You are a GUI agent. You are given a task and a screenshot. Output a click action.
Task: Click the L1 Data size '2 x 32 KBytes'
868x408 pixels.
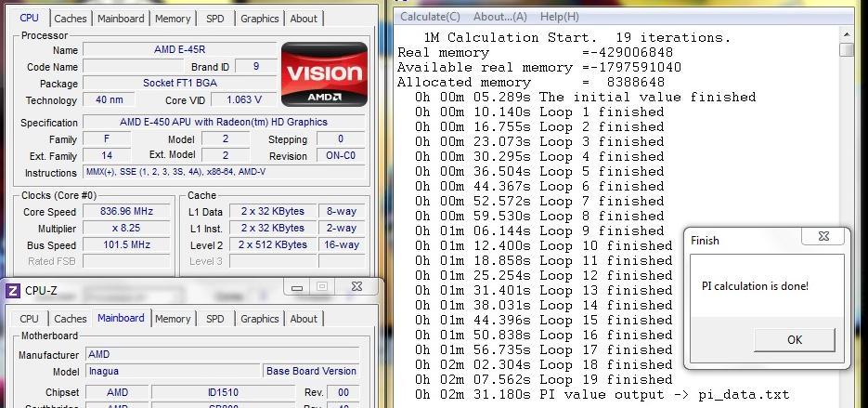(x=272, y=211)
